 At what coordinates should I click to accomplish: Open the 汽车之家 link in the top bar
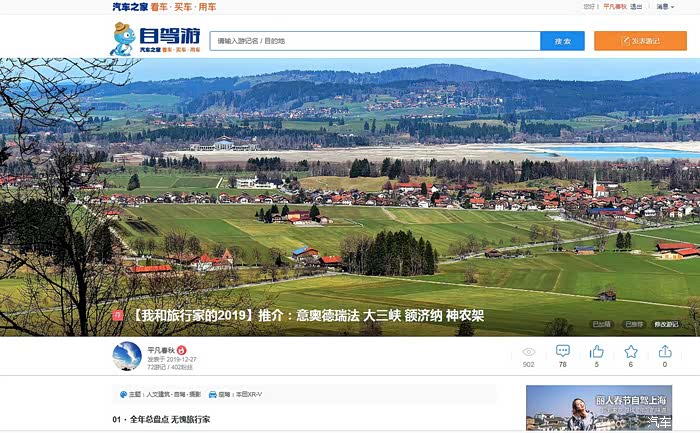tap(130, 7)
